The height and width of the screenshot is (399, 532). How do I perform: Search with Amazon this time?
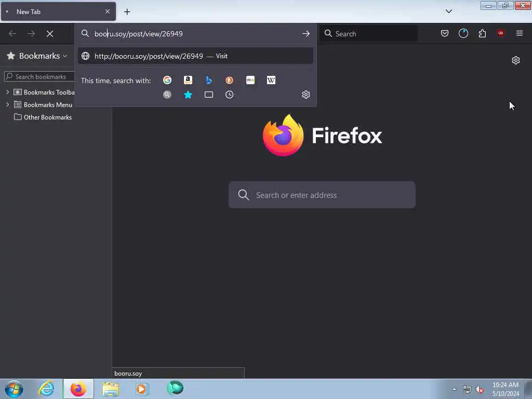tap(188, 80)
